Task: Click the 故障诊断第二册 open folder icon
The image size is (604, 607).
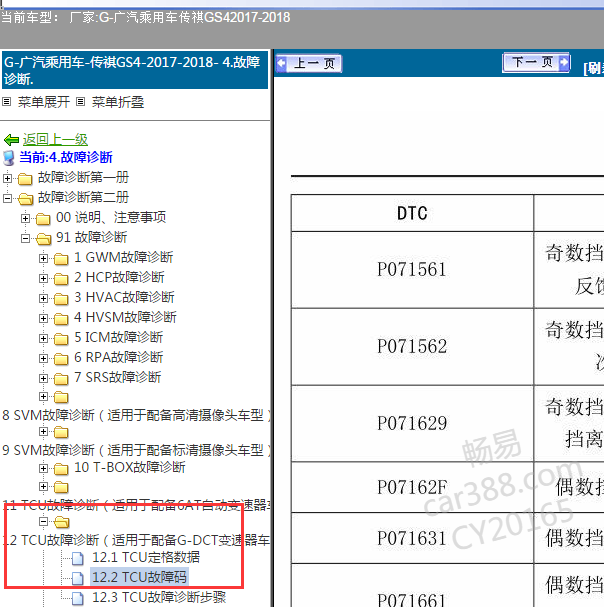Action: [x=26, y=199]
